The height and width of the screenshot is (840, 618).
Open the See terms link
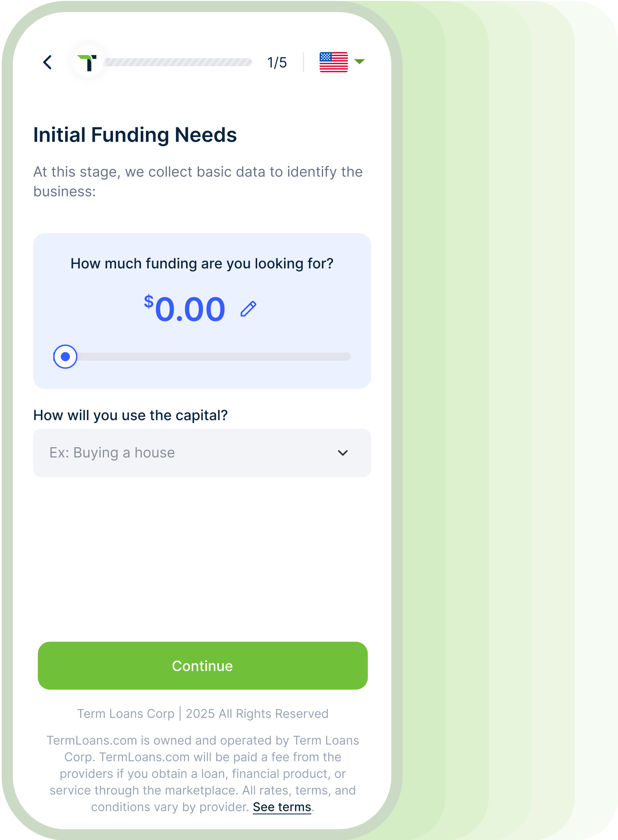282,807
